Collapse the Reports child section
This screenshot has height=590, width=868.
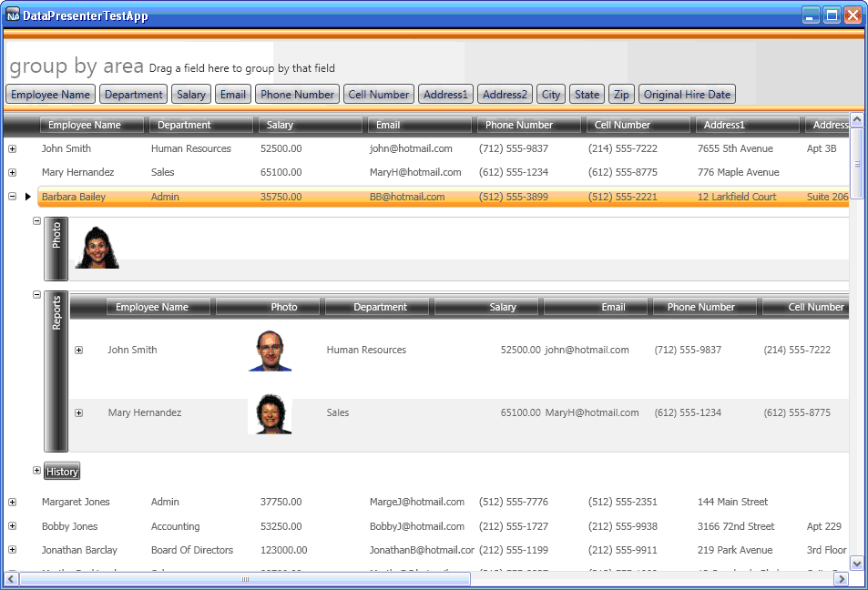[x=36, y=295]
